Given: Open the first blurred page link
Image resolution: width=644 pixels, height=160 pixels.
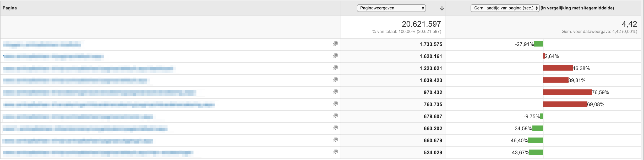Looking at the screenshot, I should coord(42,44).
